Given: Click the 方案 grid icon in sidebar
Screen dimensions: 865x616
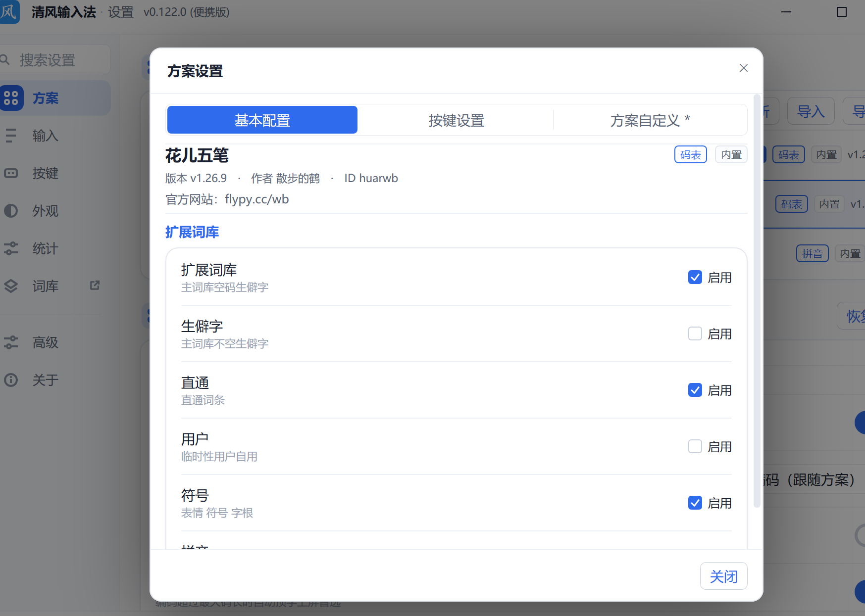Looking at the screenshot, I should point(11,98).
